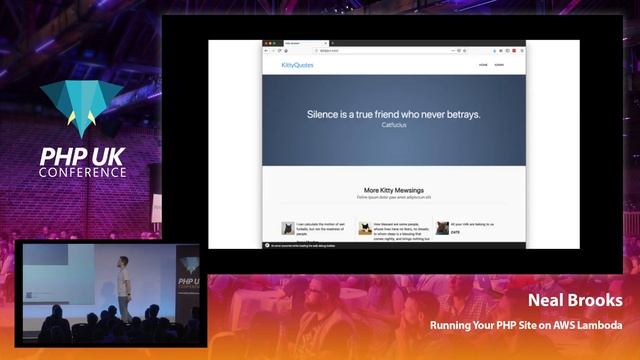
Task: Click the icon on the dark debug bar
Action: pos(267,245)
